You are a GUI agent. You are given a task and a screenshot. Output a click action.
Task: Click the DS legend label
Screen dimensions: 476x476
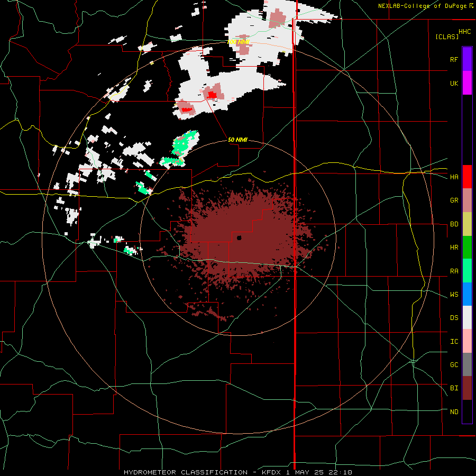tap(454, 318)
